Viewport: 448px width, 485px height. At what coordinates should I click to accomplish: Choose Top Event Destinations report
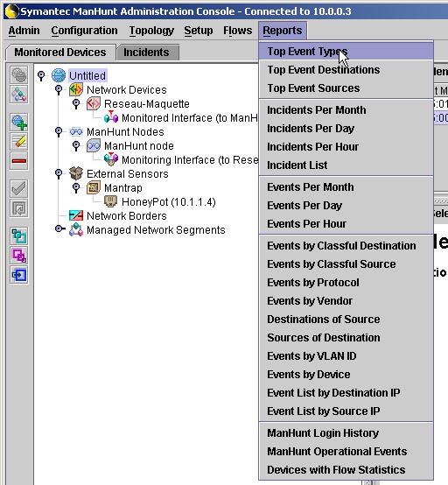click(x=346, y=70)
